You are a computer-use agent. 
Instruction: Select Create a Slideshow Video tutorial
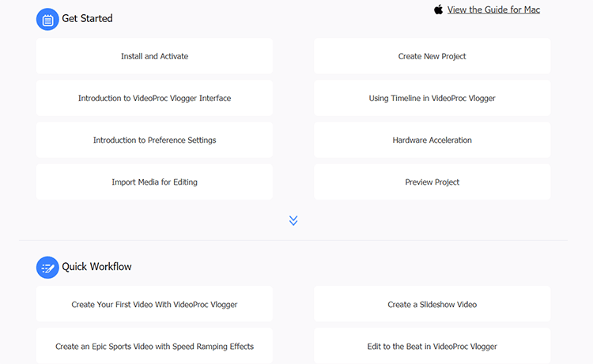[x=432, y=304]
